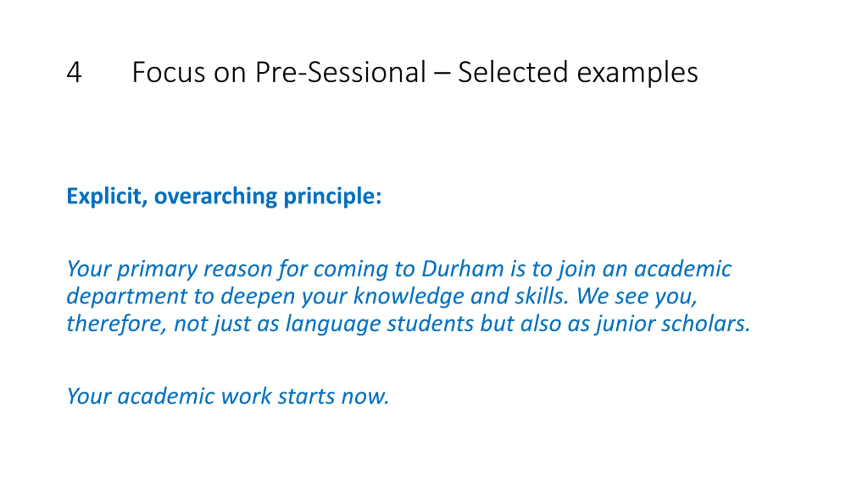The height and width of the screenshot is (488, 868).
Task: Click the word 'deepen' in the paragraph
Action: (258, 297)
